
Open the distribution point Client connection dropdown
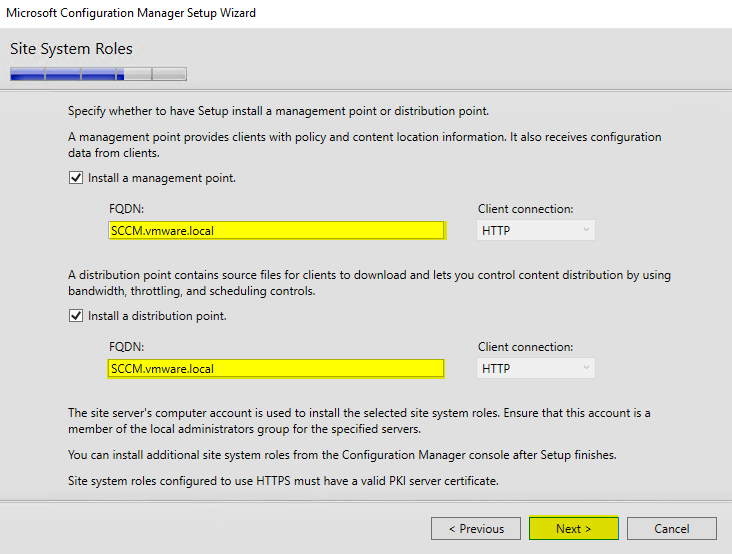535,368
